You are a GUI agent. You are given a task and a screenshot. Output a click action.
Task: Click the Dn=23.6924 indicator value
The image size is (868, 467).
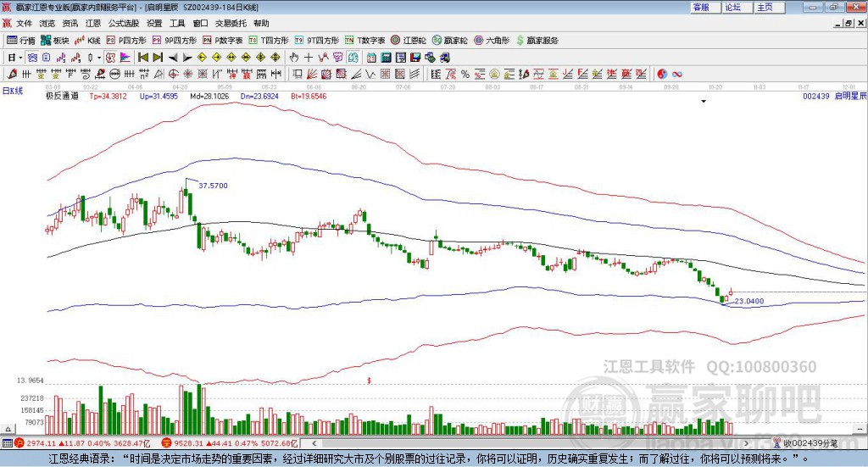(x=259, y=96)
